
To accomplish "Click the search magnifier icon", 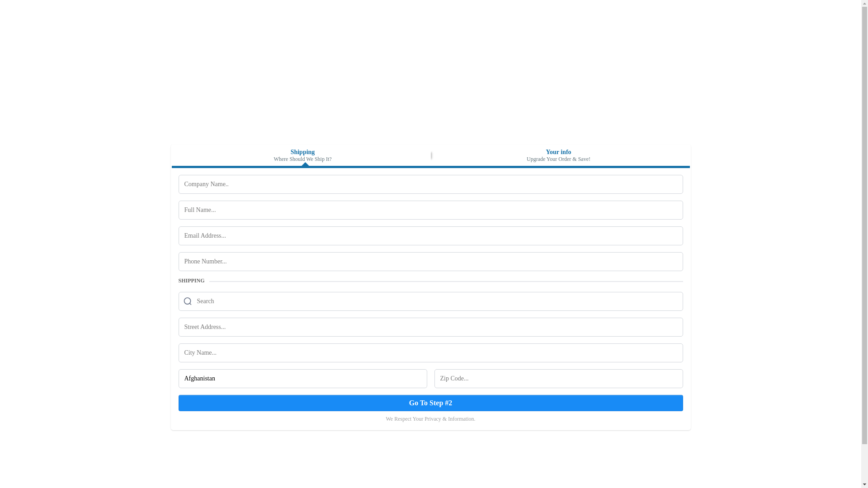I will (x=188, y=301).
